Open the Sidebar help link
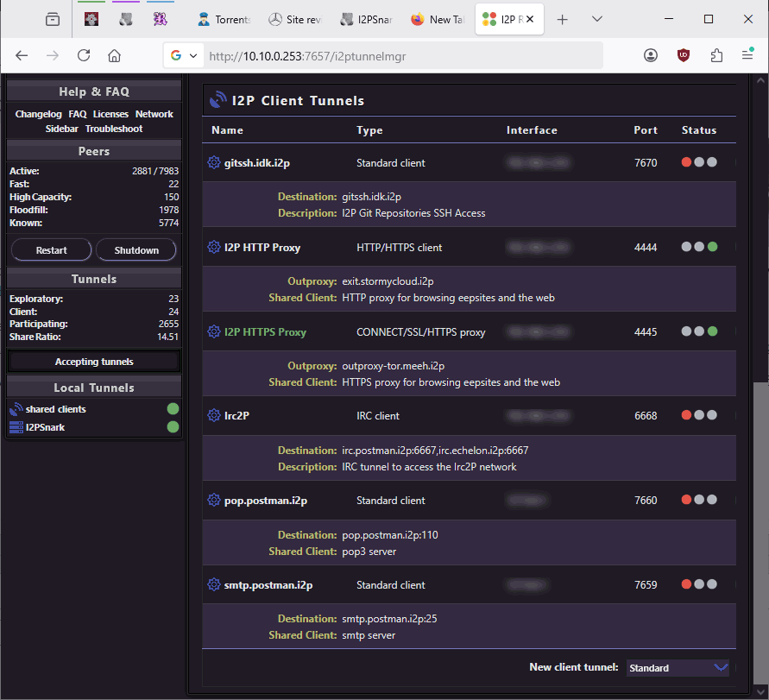The image size is (769, 700). [x=62, y=129]
